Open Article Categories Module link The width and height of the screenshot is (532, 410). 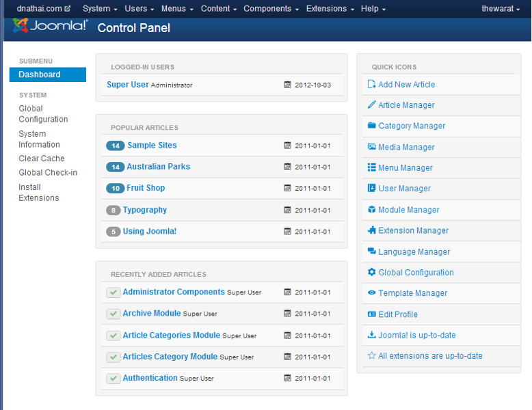pyautogui.click(x=172, y=336)
